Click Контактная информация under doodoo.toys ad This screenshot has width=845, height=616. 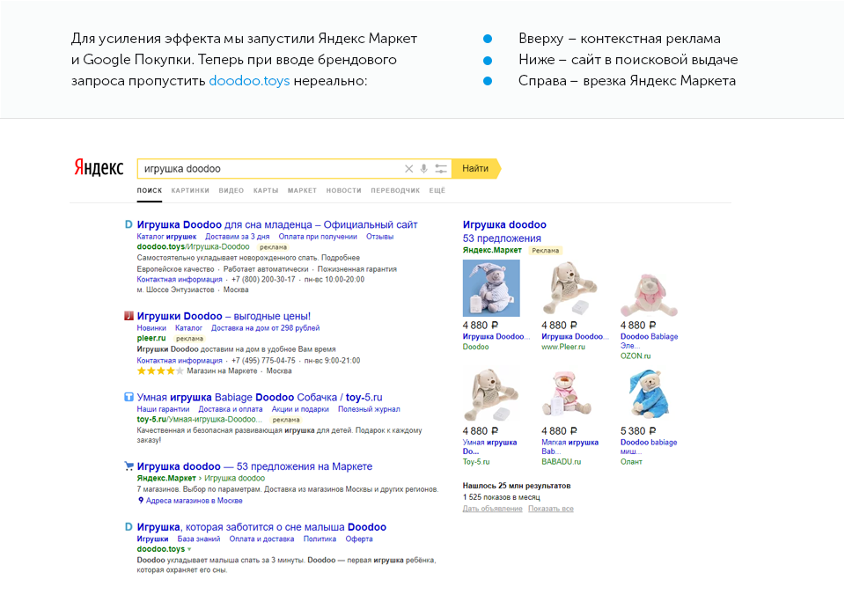pyautogui.click(x=180, y=280)
